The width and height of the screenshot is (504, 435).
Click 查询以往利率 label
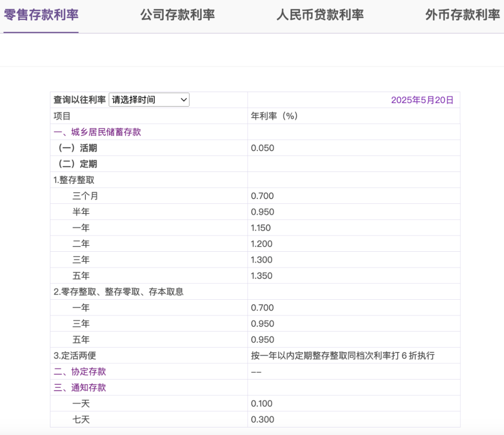pos(79,100)
